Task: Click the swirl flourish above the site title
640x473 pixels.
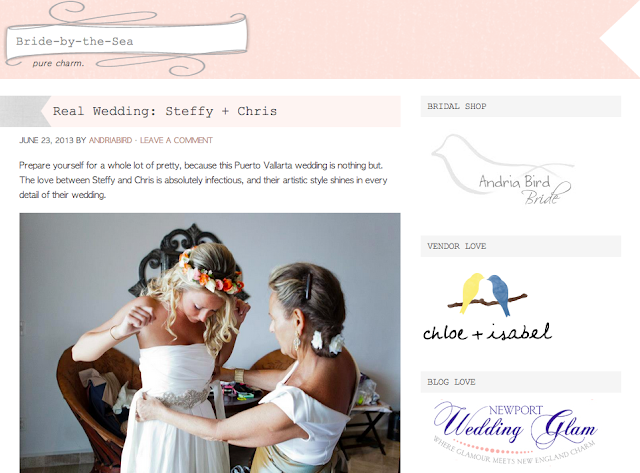Action: [102, 14]
